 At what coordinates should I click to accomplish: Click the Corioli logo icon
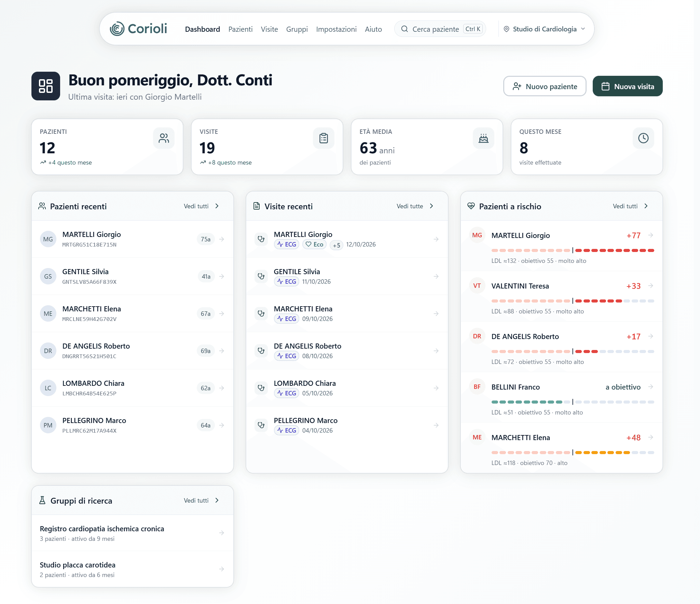point(117,29)
